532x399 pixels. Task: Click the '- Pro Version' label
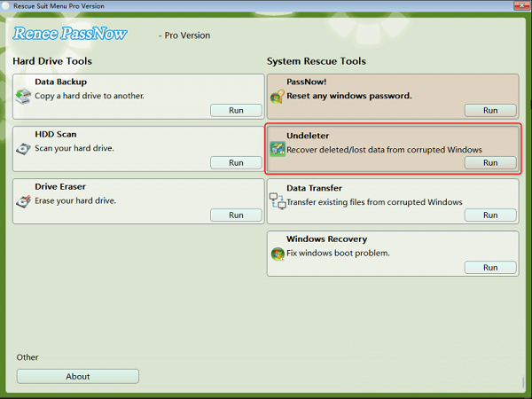point(184,35)
